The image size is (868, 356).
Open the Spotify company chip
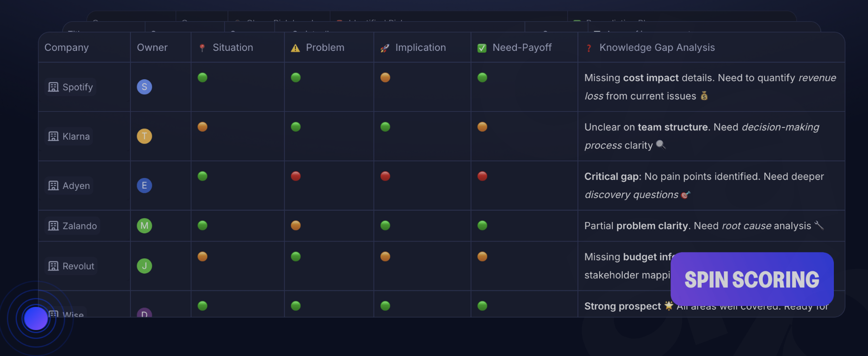pos(71,87)
